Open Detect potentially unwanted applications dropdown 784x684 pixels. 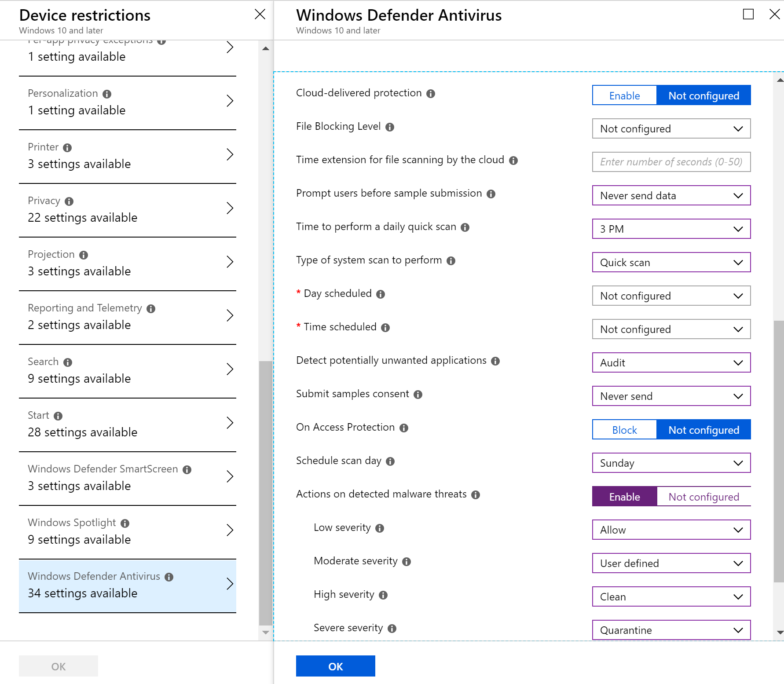671,362
